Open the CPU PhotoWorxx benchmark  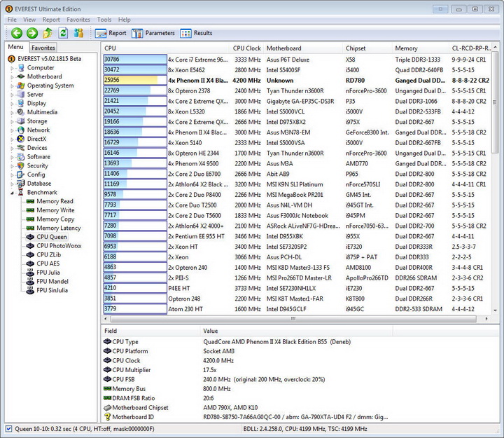(59, 246)
